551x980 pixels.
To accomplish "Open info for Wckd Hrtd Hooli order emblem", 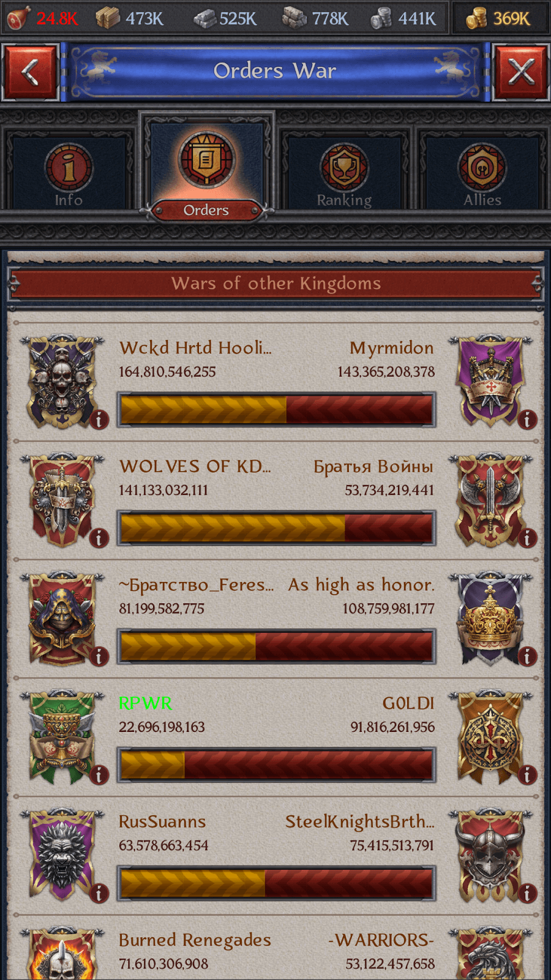I will [x=99, y=420].
